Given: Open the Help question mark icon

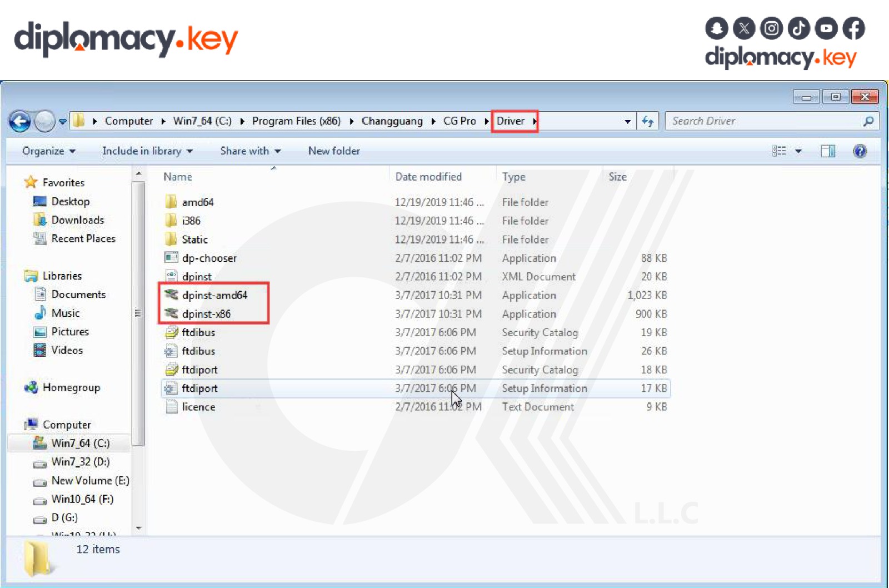Looking at the screenshot, I should (x=860, y=151).
